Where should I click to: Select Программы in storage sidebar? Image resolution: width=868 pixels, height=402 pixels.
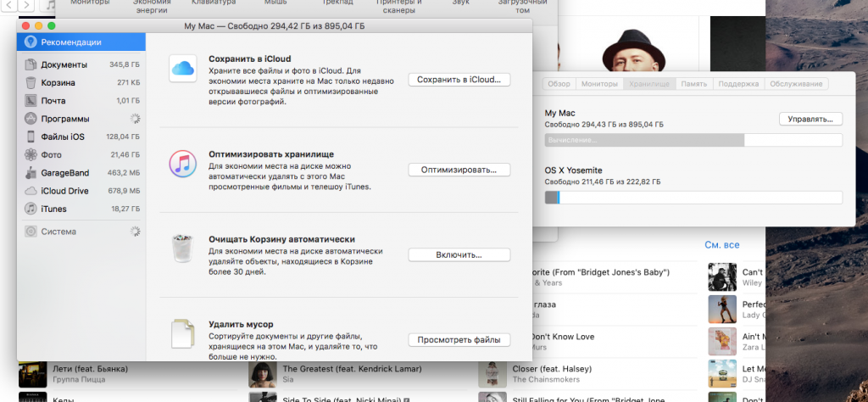click(81, 119)
